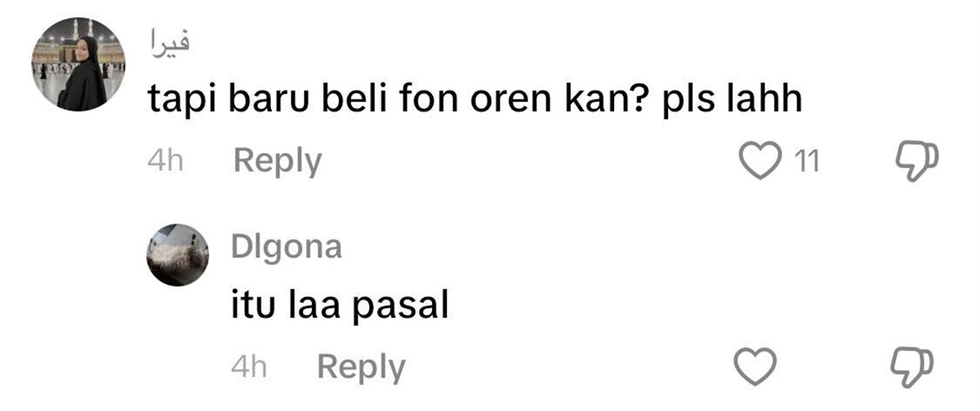
Task: Open the Dlgona username profile
Action: pyautogui.click(x=286, y=246)
